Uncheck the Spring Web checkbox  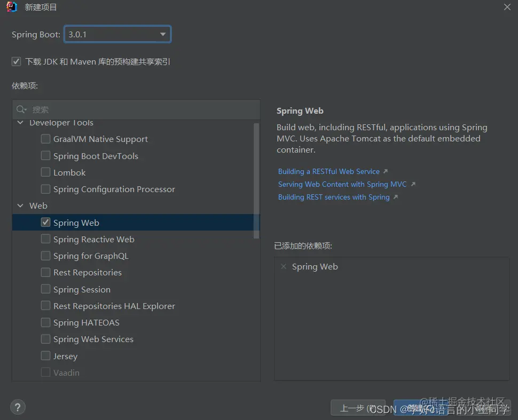click(45, 222)
